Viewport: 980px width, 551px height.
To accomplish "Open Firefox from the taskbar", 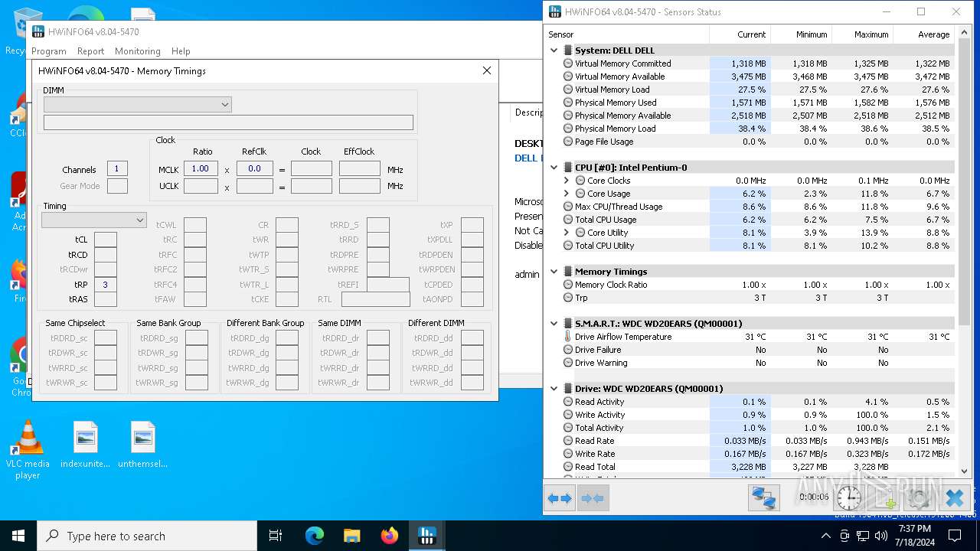I will (x=390, y=536).
